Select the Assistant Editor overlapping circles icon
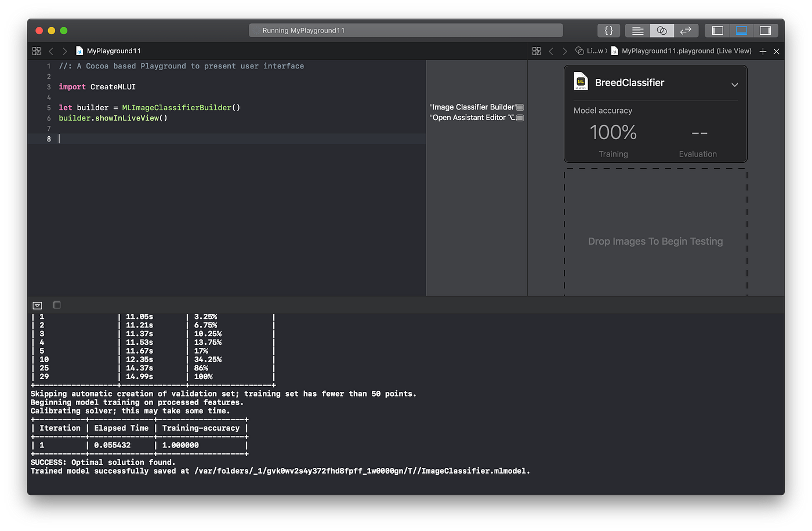Viewport: 812px width, 531px height. point(661,30)
